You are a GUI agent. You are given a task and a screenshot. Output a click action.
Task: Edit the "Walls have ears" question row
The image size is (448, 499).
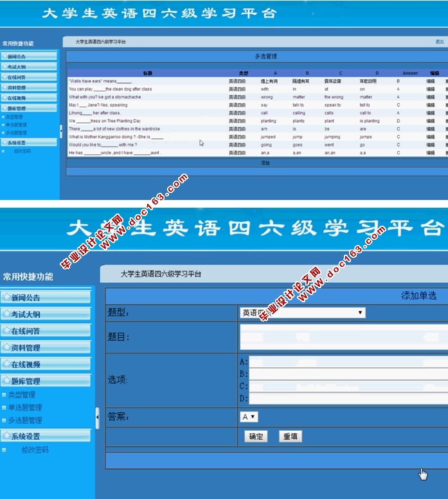pyautogui.click(x=431, y=81)
